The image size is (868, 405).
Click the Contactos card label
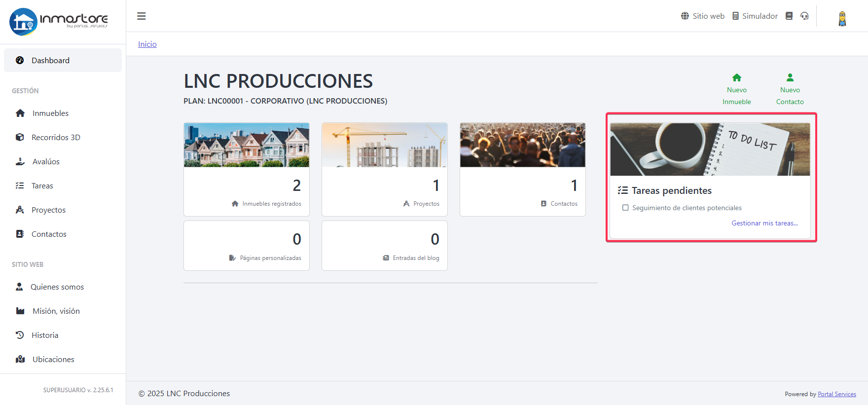pyautogui.click(x=564, y=204)
